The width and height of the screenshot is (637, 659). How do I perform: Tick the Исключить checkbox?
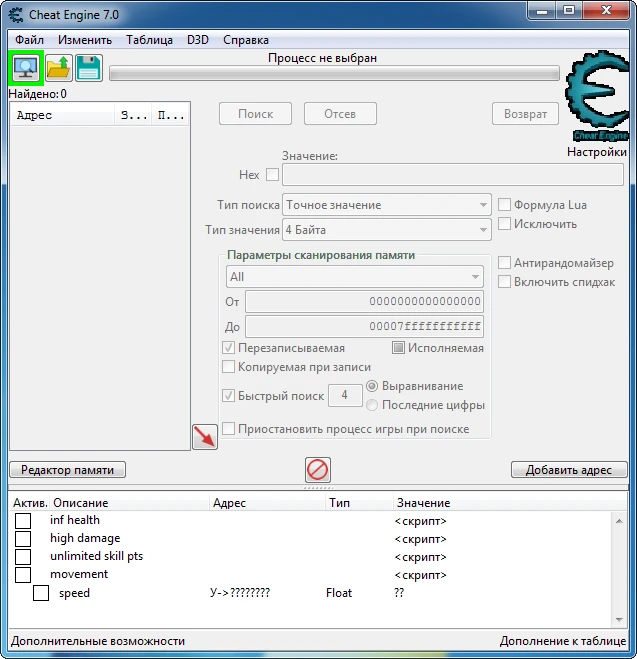pyautogui.click(x=504, y=224)
